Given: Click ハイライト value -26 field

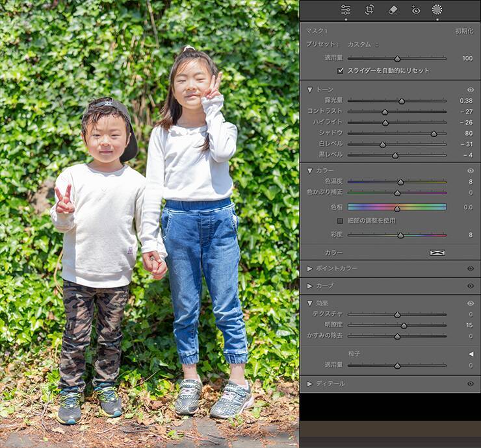Looking at the screenshot, I should (x=466, y=123).
